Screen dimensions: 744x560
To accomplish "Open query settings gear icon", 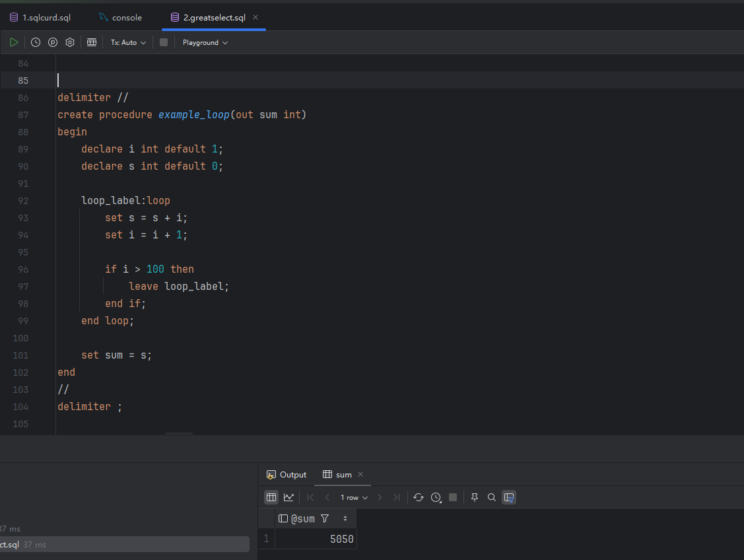I will tap(70, 42).
